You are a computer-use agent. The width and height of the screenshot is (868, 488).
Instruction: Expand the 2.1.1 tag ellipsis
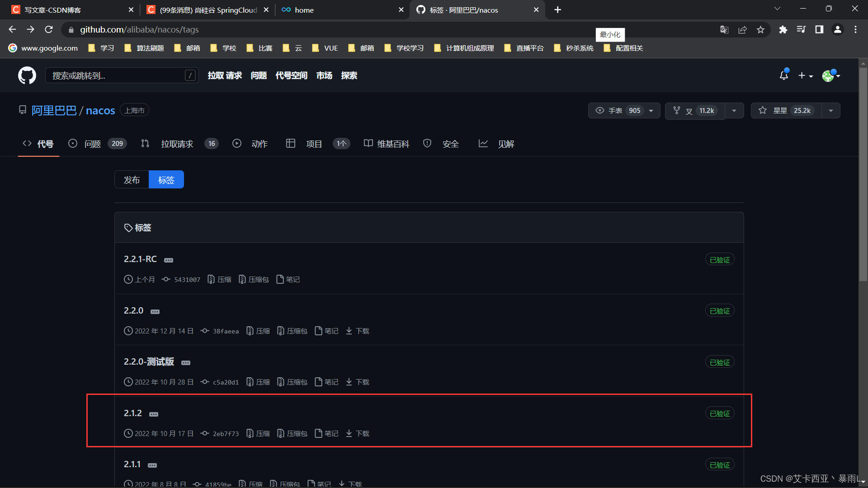tap(152, 465)
